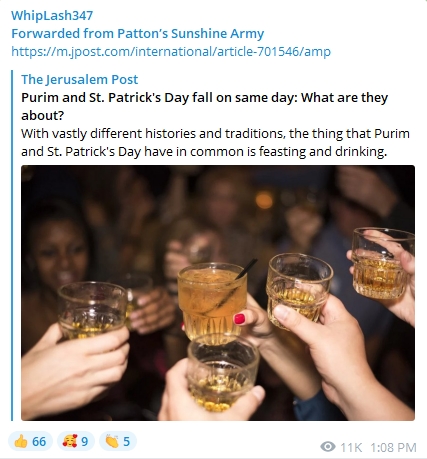Open Forwarded from Patton's Sunshine Army source
Image resolution: width=427 pixels, height=459 pixels.
(x=137, y=33)
